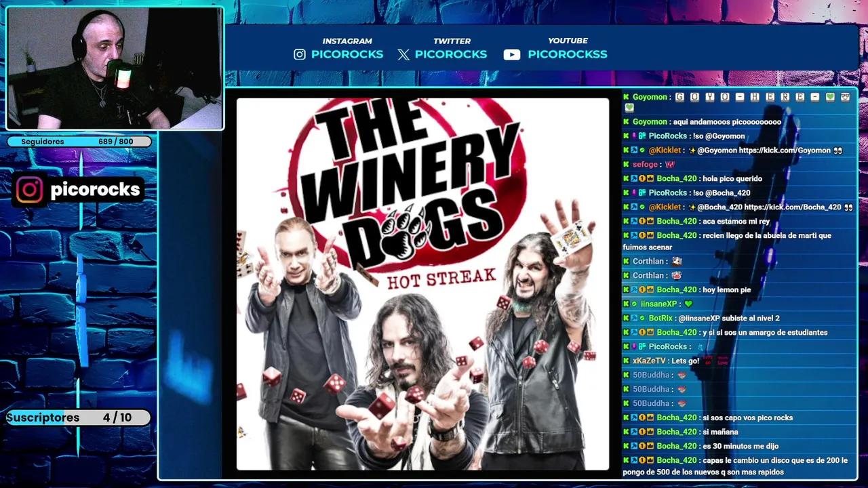Click the Suscriptores 4 / 10 progress bar

(79, 418)
